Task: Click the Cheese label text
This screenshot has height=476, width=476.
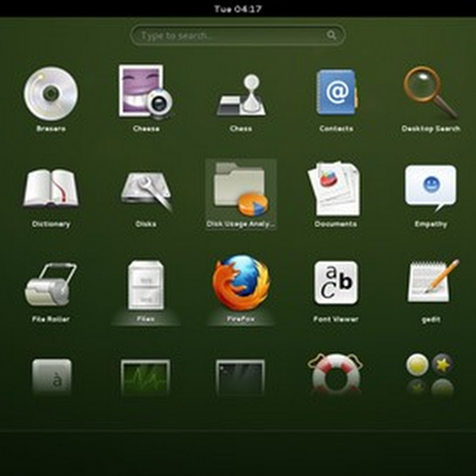Action: (x=146, y=129)
